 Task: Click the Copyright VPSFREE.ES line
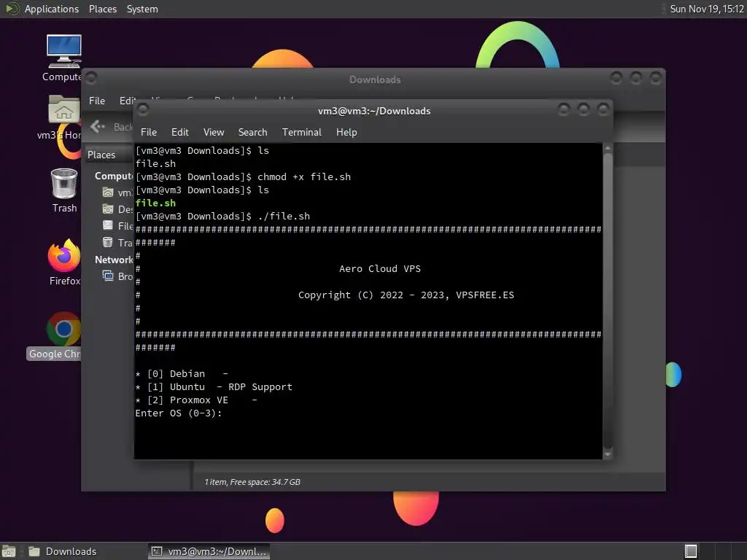pos(406,295)
